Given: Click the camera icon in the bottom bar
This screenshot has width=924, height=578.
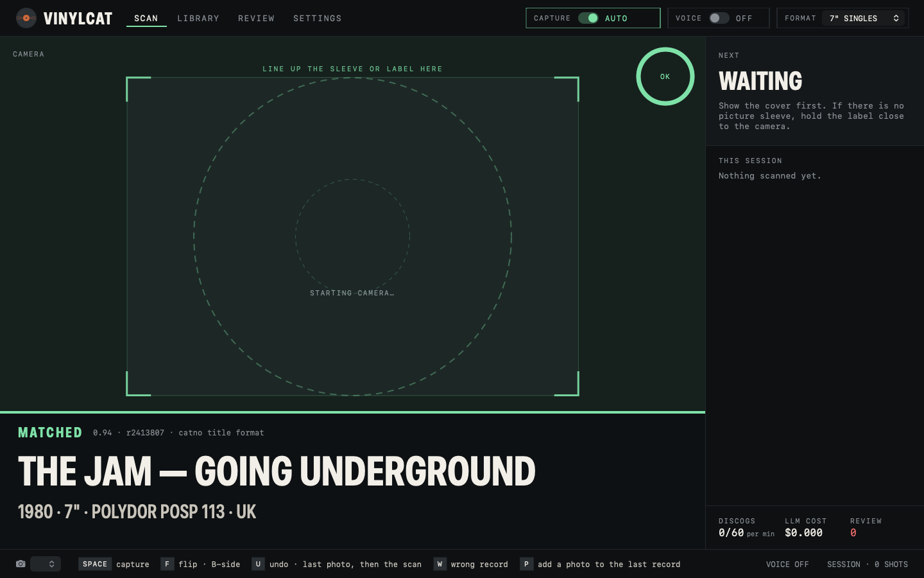Looking at the screenshot, I should pos(21,564).
